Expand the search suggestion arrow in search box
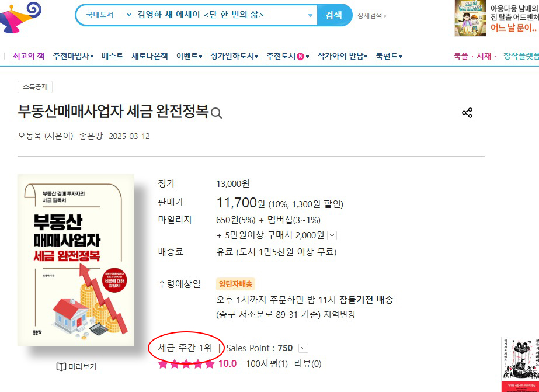539x392 pixels. [310, 15]
